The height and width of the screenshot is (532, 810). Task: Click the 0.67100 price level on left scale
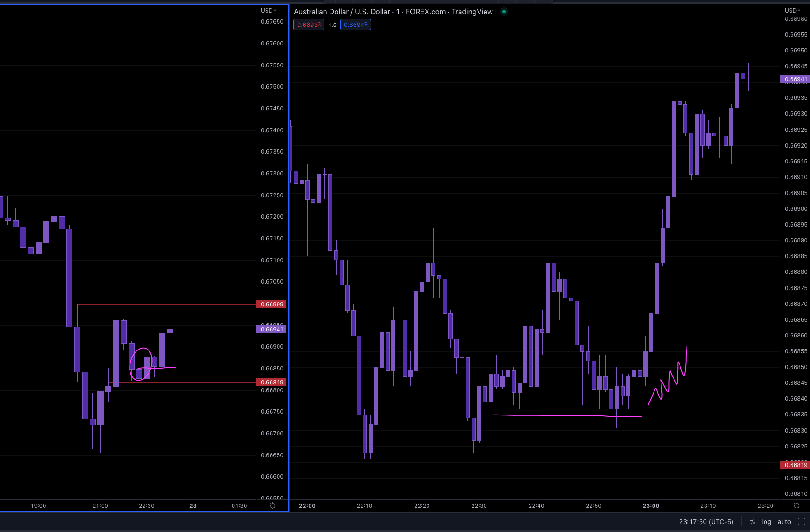[272, 260]
